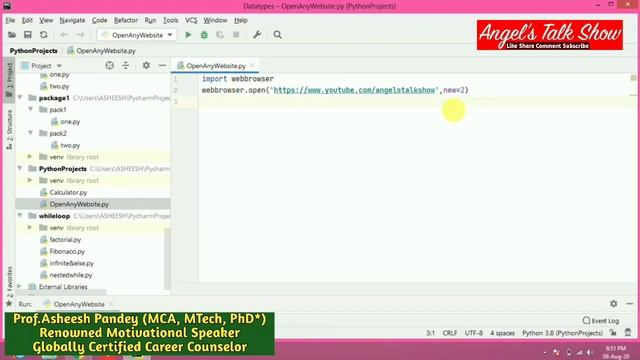
Task: Collapse the whileloop folder
Action: 20,216
